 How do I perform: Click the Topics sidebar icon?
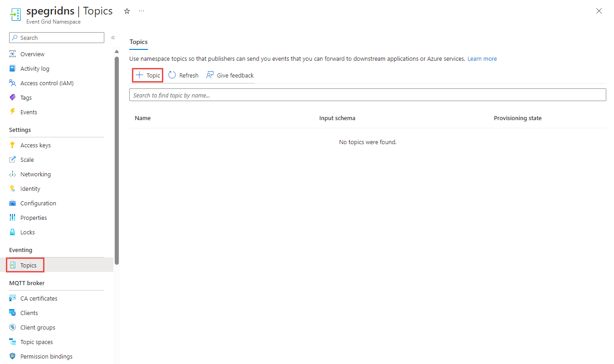coord(13,265)
